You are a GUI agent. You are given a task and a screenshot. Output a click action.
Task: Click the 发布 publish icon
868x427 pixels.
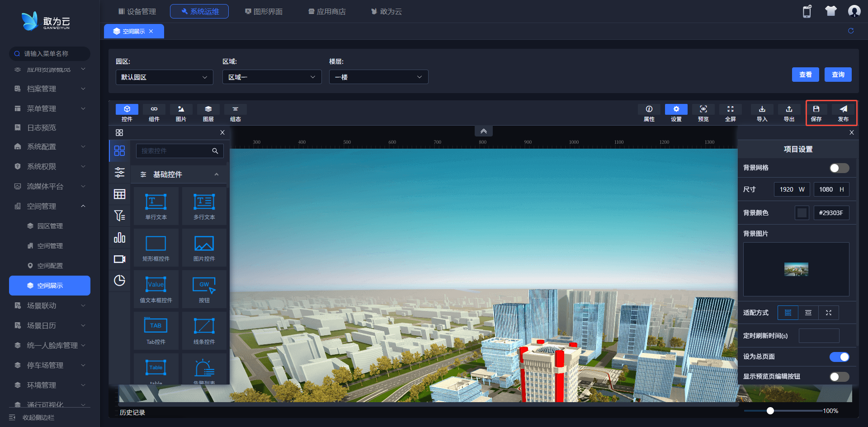click(x=843, y=113)
